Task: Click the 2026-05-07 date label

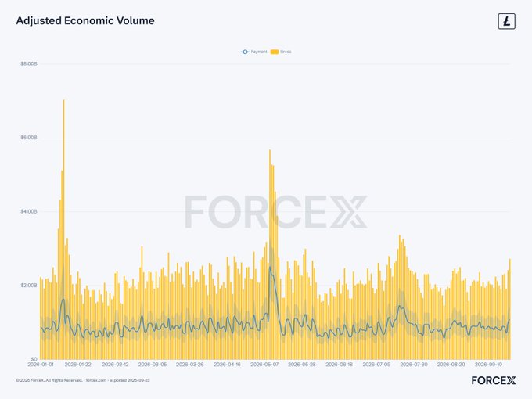Action: point(264,365)
